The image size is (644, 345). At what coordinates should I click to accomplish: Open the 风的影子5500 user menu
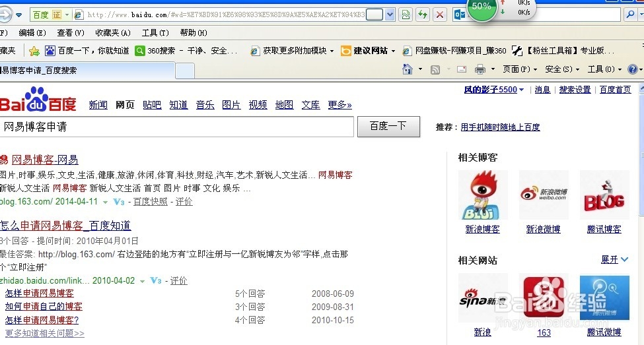[x=493, y=90]
